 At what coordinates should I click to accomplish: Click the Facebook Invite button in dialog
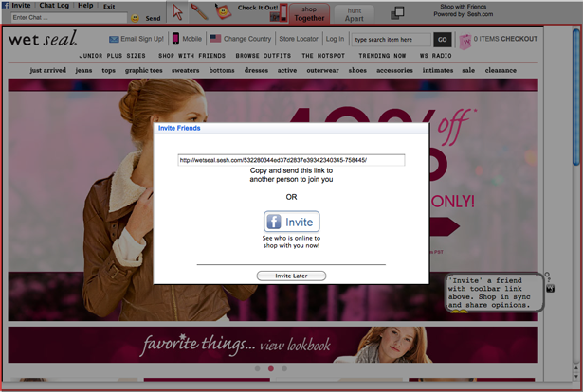pos(292,222)
